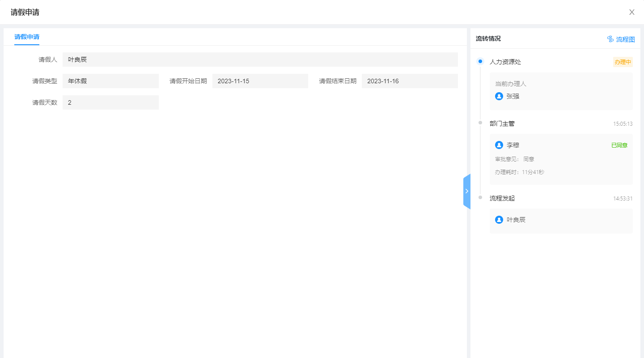644x358 pixels.
Task: Click the 流转情况 panel heading
Action: 488,39
